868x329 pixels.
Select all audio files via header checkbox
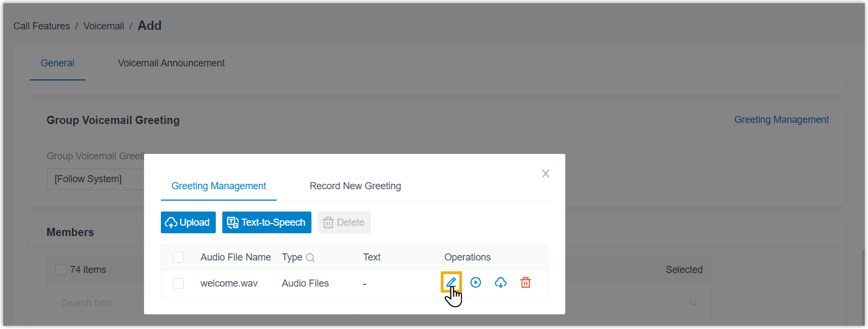click(178, 257)
